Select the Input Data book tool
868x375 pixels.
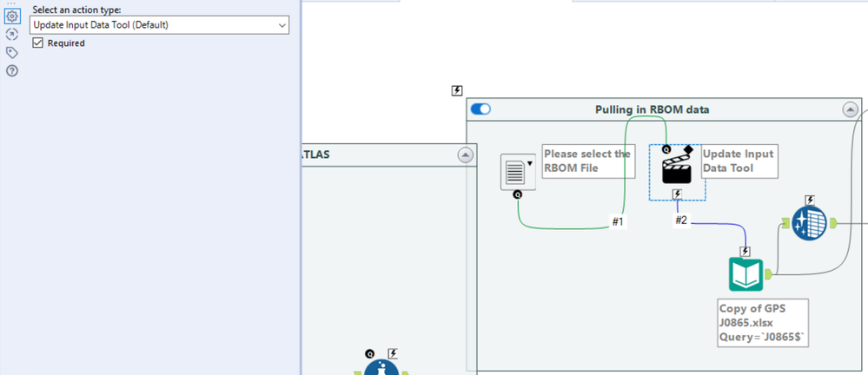745,274
